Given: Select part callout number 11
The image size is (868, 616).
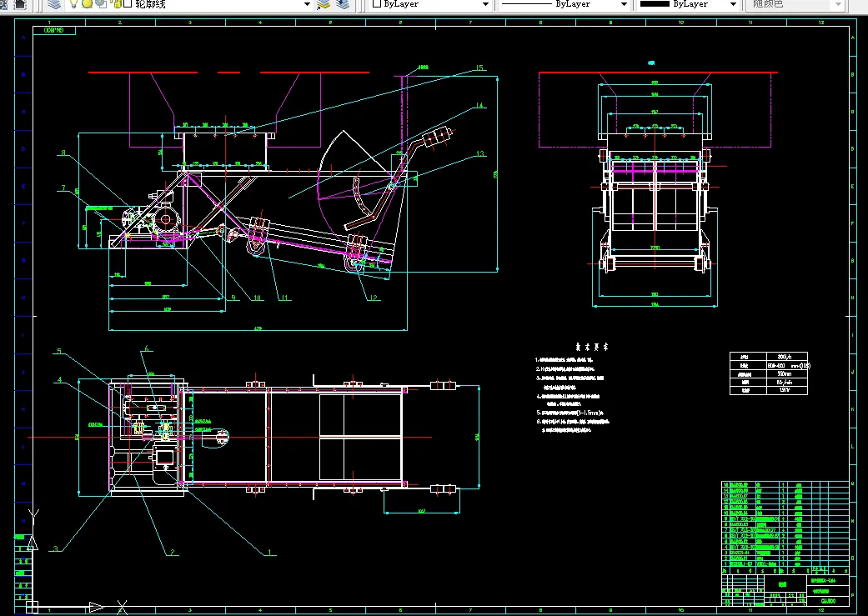Looking at the screenshot, I should (285, 298).
